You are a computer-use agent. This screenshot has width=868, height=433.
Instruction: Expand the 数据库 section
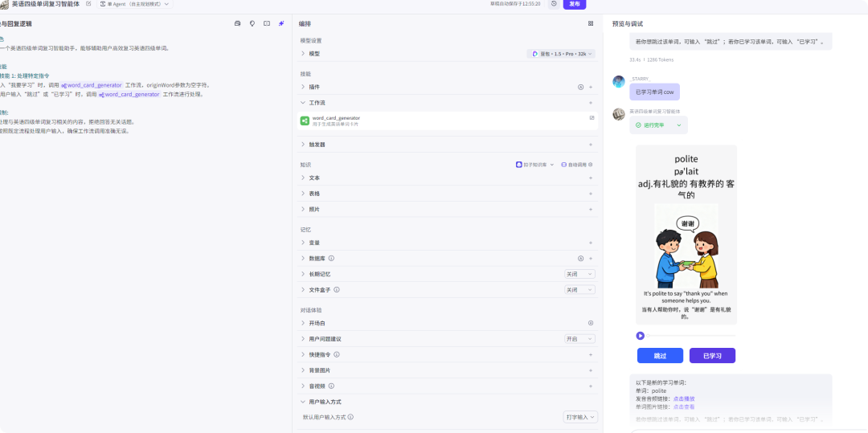303,259
